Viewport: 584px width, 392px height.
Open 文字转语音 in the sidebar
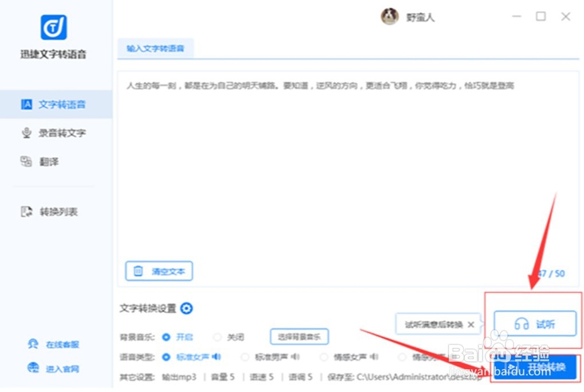point(56,104)
